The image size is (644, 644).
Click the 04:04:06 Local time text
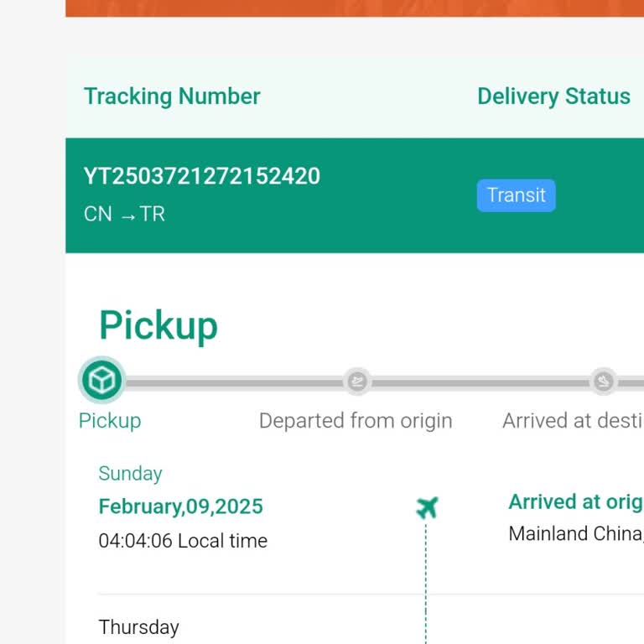click(183, 541)
